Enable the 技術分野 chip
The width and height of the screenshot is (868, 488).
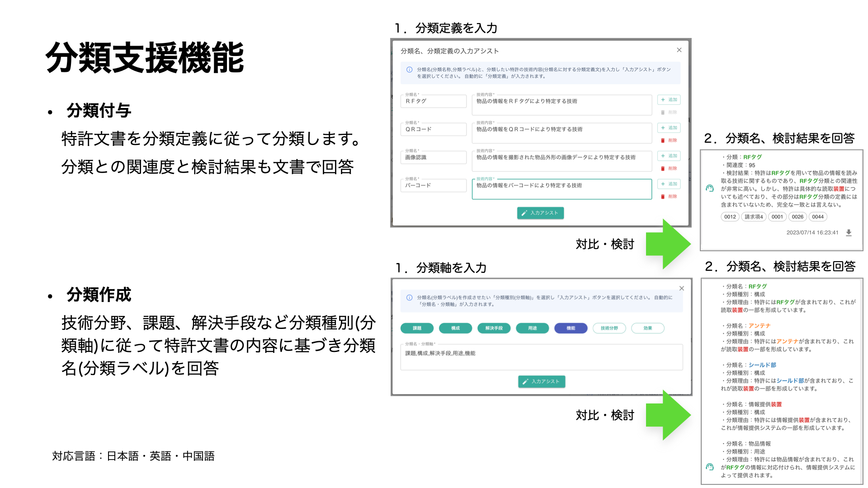pos(609,328)
